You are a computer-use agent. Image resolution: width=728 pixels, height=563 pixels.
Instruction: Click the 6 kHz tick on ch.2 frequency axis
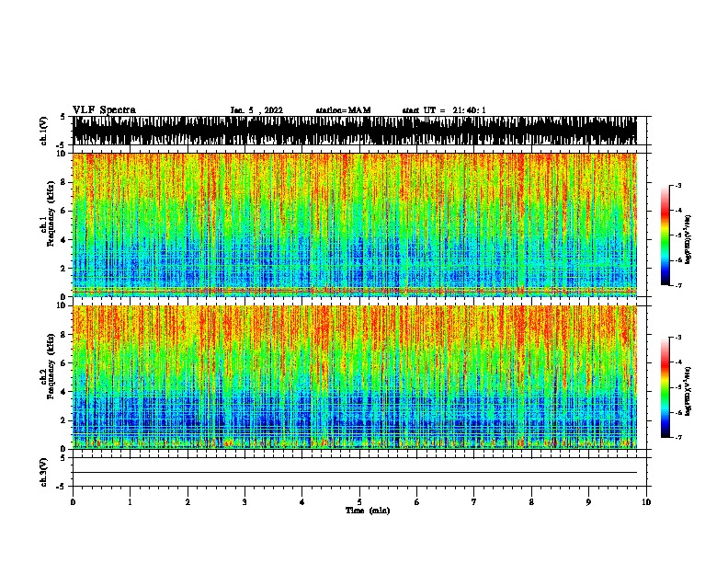coord(64,362)
